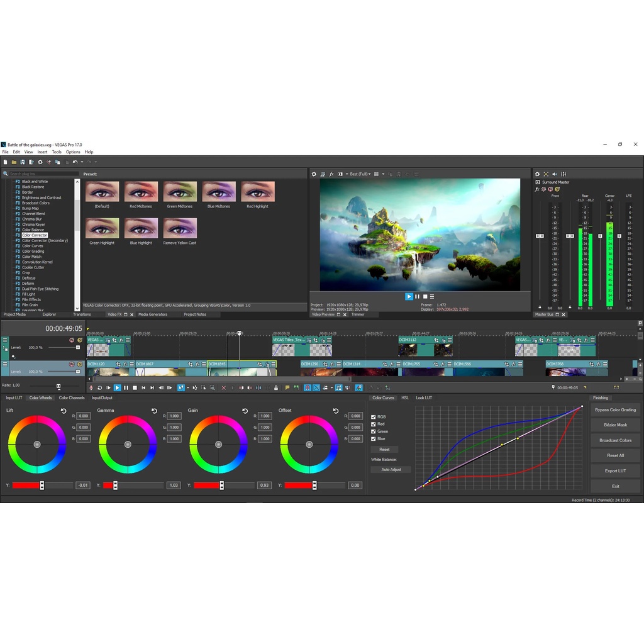Screen dimensions: 644x644
Task: Reset the Gamma color wheel
Action: [154, 411]
